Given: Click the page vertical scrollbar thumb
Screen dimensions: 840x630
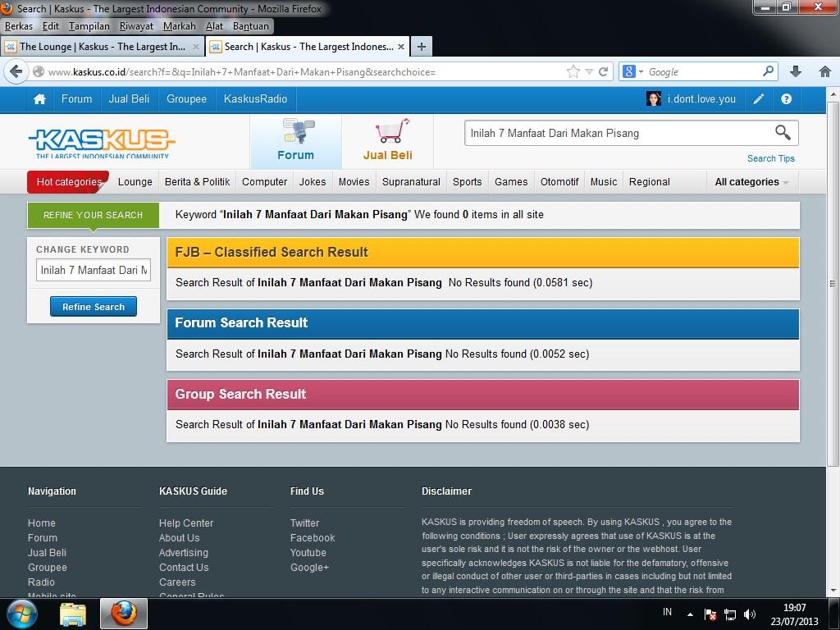Looking at the screenshot, I should tap(833, 283).
